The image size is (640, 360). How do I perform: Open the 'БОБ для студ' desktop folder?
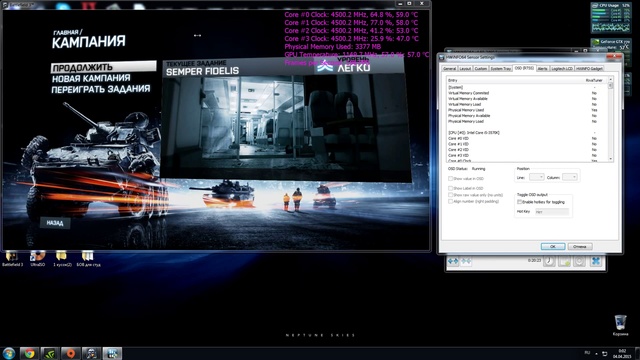88,259
